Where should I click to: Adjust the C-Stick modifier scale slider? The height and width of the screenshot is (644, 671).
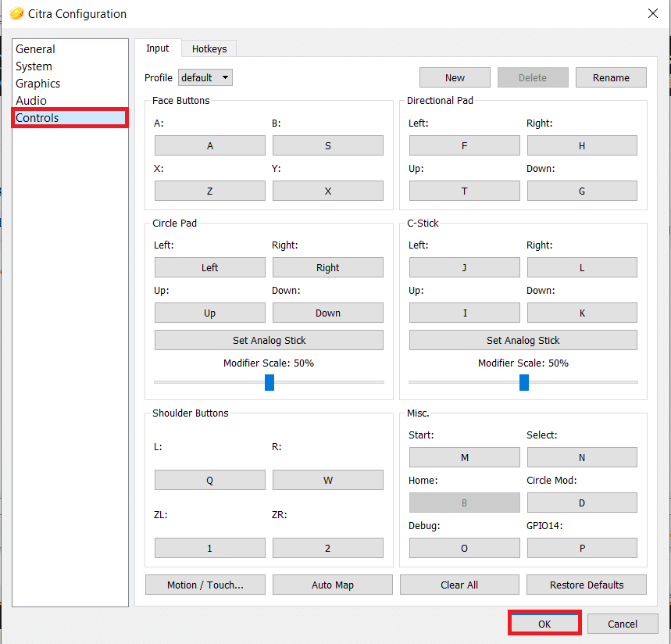(x=524, y=382)
